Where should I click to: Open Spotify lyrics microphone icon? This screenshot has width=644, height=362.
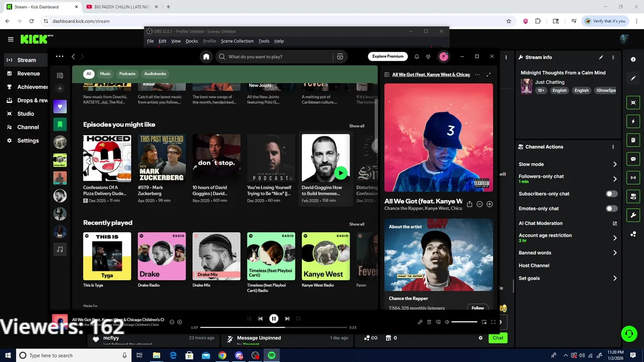pyautogui.click(x=420, y=322)
